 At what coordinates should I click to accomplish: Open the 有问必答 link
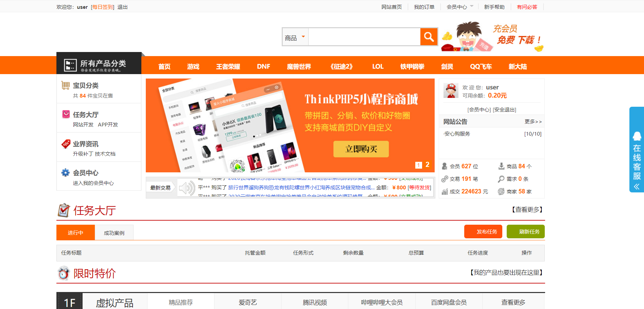tap(527, 7)
